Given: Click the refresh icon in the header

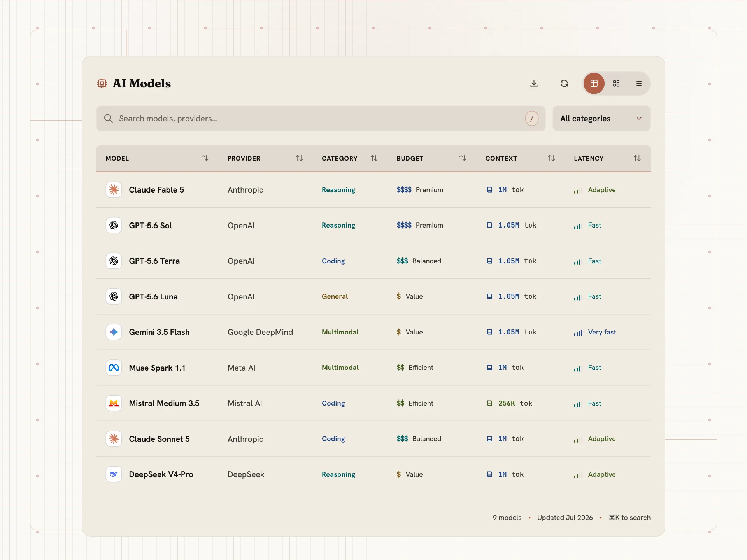Looking at the screenshot, I should point(564,84).
